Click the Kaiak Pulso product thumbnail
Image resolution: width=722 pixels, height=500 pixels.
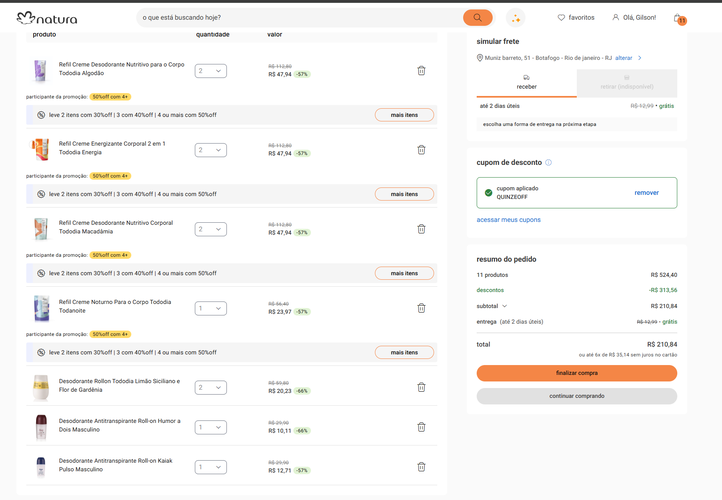[x=41, y=467]
